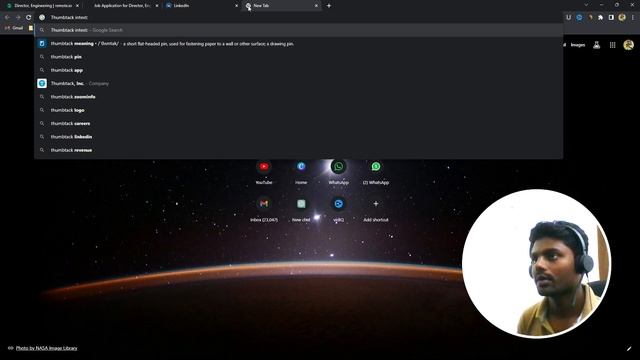The height and width of the screenshot is (360, 640).
Task: Open Photo by NASA Image Library link
Action: (x=46, y=348)
